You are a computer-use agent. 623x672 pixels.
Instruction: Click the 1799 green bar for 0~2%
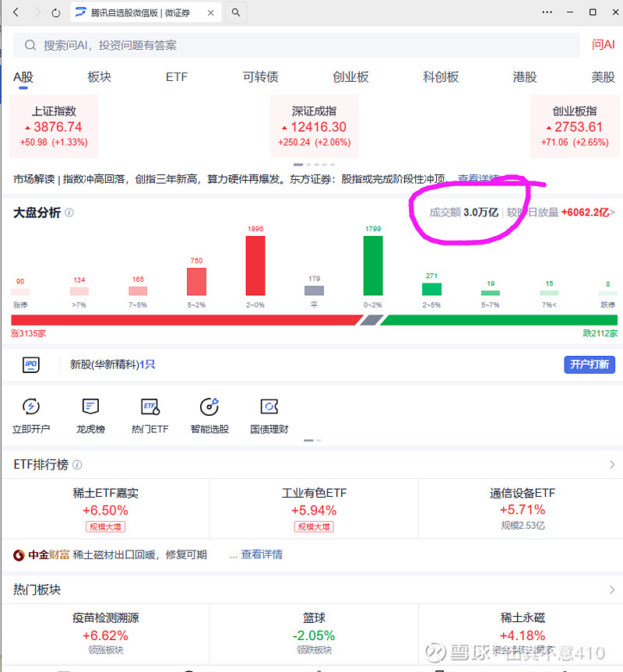[373, 266]
